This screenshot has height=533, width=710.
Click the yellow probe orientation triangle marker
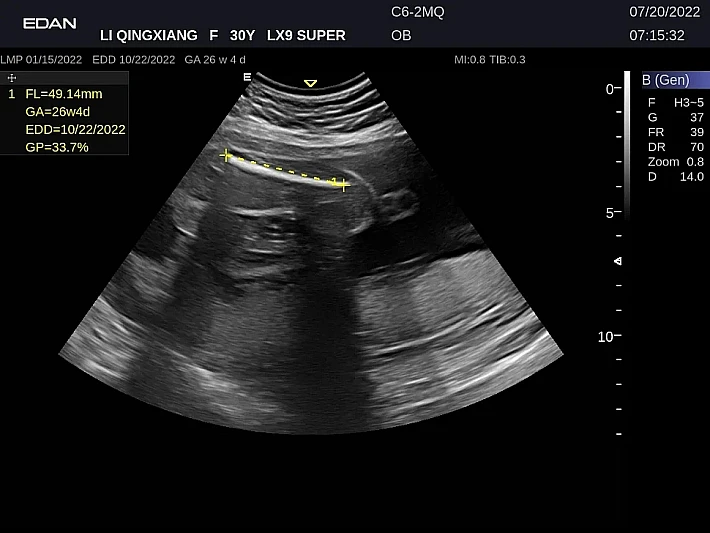point(310,83)
